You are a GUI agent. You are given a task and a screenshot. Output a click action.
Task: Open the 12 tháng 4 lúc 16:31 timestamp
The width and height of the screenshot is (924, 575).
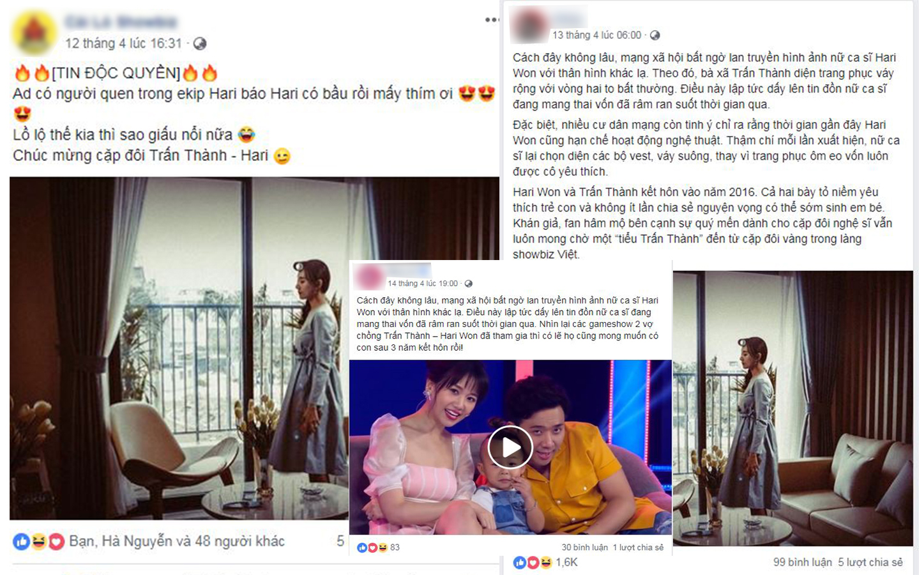[x=123, y=43]
